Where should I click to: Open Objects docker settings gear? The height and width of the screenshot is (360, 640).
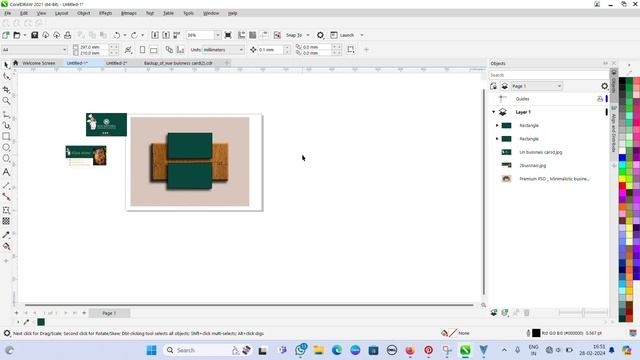pyautogui.click(x=604, y=86)
